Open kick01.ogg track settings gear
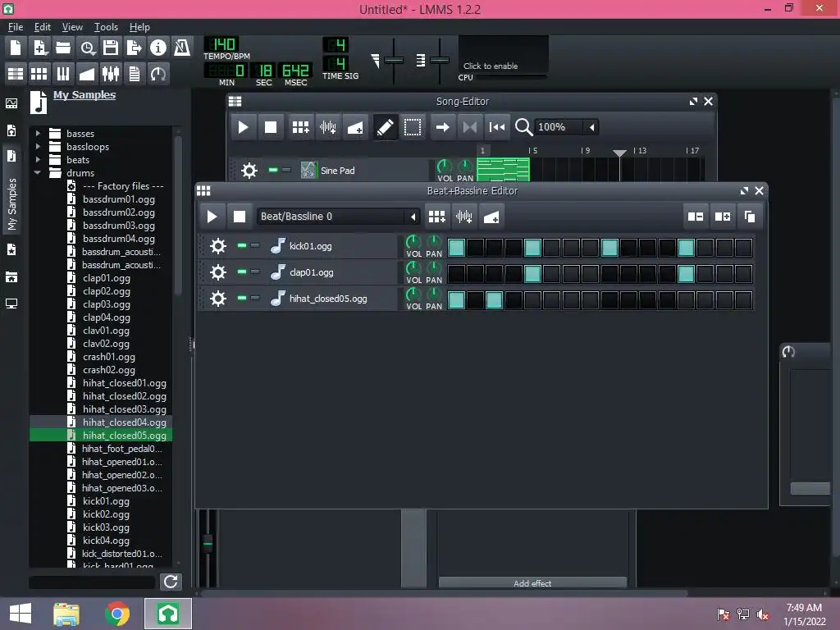 coord(218,246)
